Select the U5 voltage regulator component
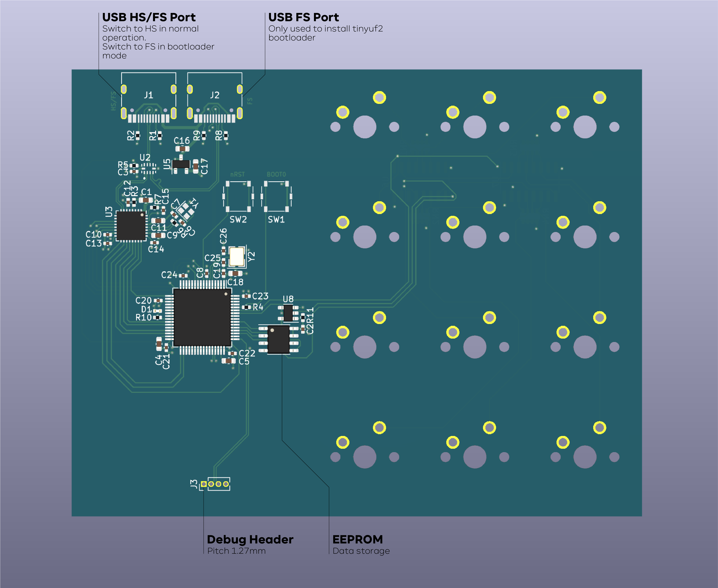 pyautogui.click(x=181, y=165)
